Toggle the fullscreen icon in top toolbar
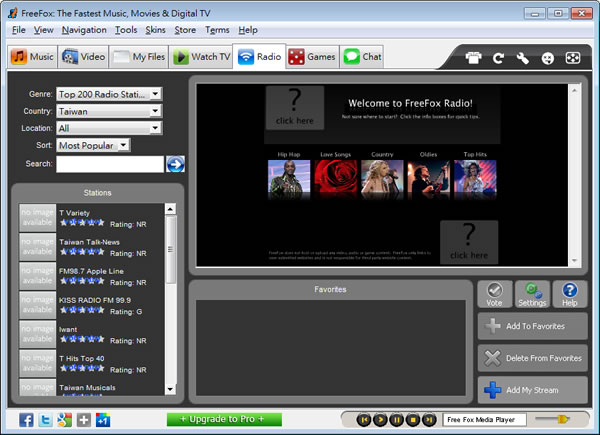Image resolution: width=600 pixels, height=435 pixels. point(572,58)
